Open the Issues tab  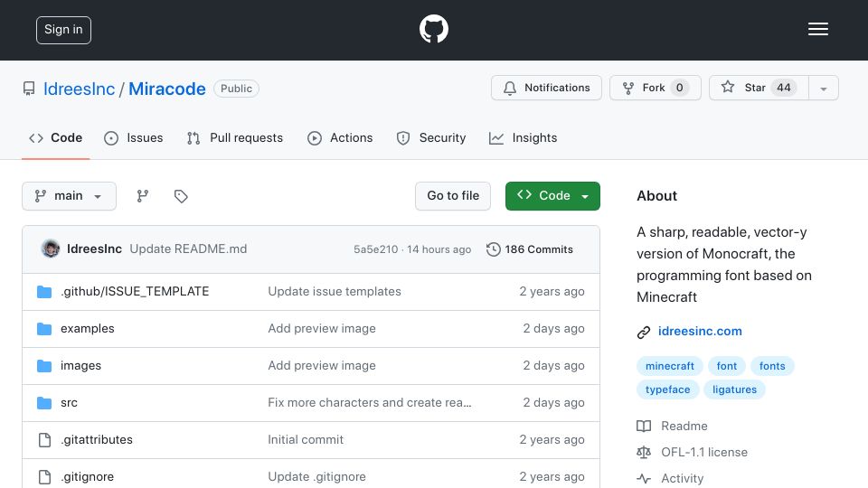point(134,137)
